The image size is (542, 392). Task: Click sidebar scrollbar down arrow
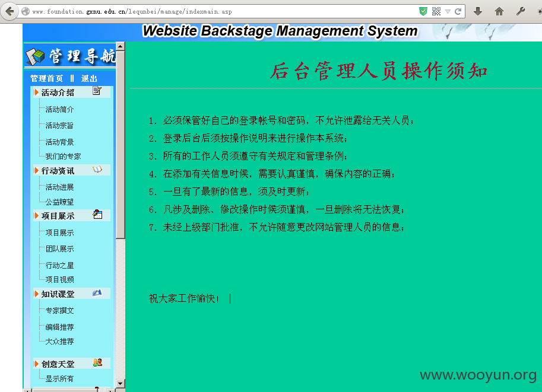click(x=121, y=383)
